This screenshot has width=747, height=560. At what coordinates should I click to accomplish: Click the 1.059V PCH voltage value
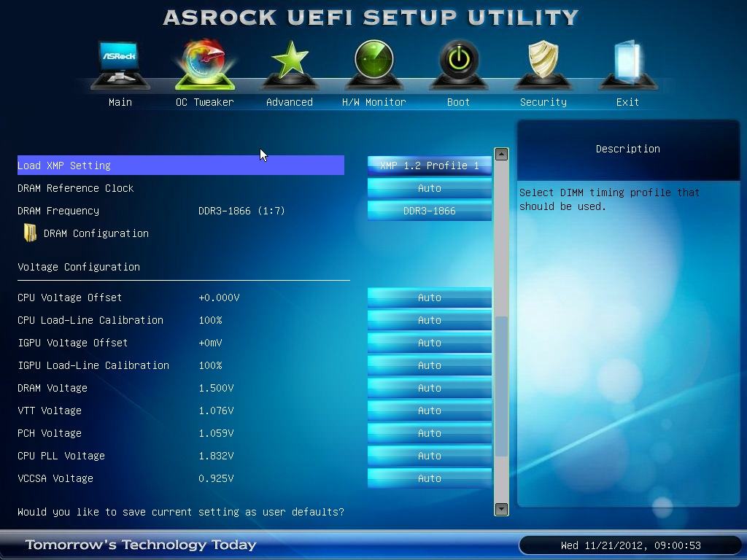coord(216,433)
